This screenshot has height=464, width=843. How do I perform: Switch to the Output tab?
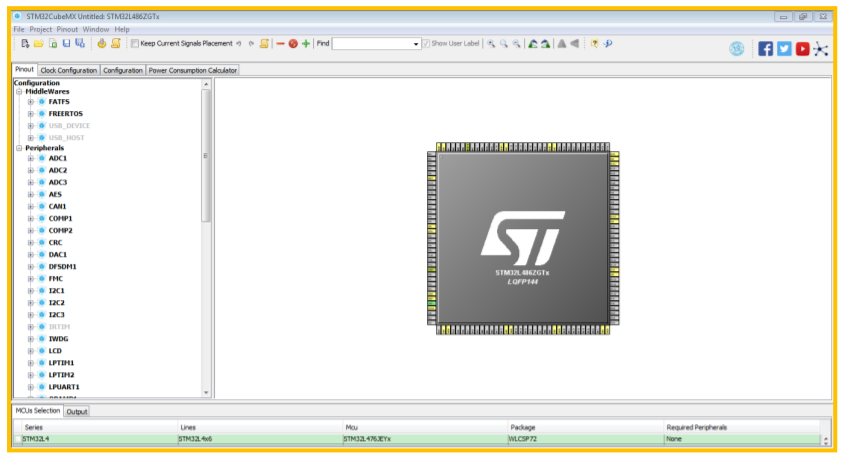point(77,412)
